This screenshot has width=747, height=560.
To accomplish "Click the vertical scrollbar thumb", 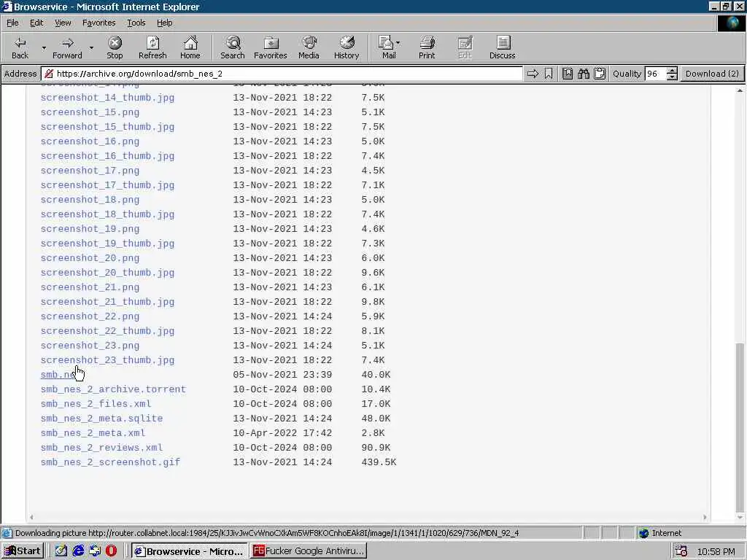I will click(x=740, y=426).
